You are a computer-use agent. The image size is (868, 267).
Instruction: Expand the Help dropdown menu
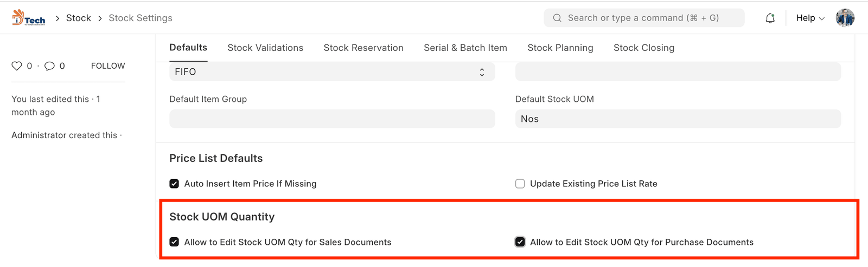[x=810, y=18]
